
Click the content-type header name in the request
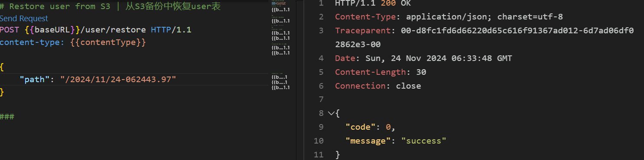30,42
